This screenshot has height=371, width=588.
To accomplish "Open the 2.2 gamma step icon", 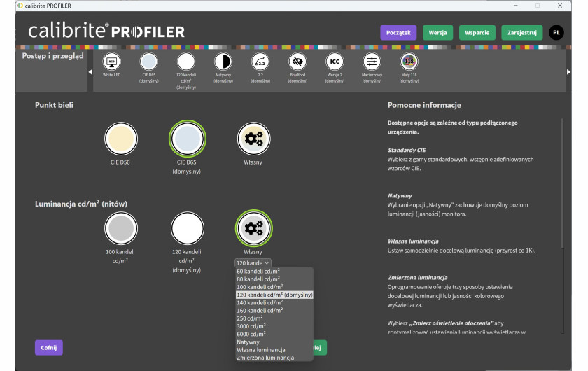I will (260, 62).
